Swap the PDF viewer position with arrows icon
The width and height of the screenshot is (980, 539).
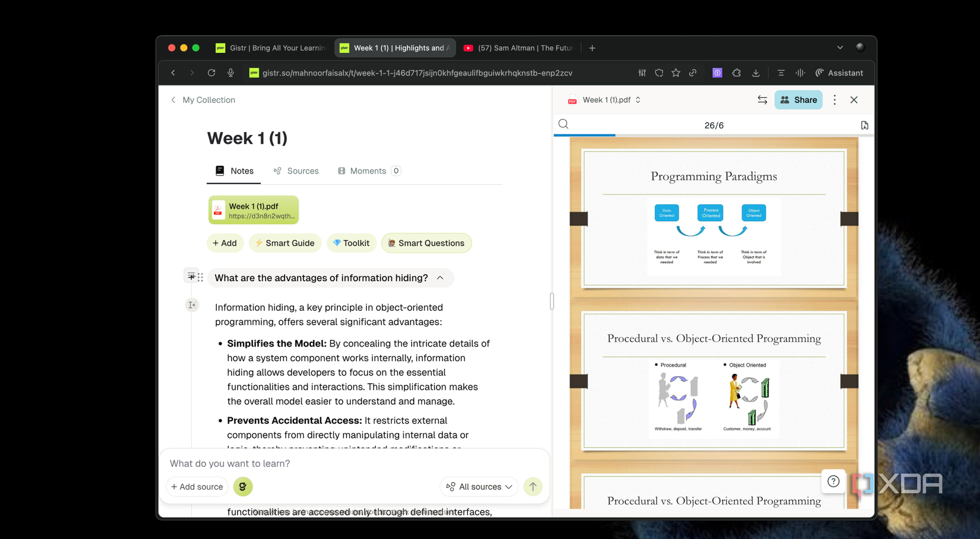(762, 100)
